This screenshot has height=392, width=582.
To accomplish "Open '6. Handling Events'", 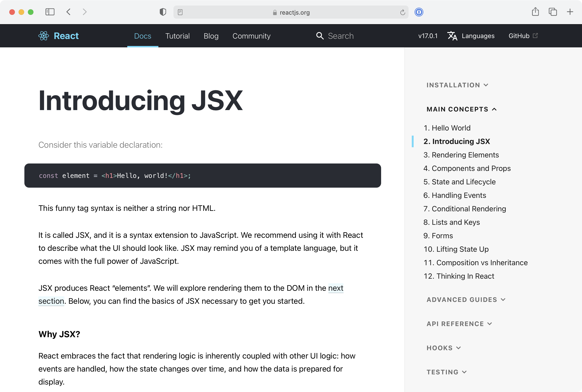I will click(x=454, y=195).
